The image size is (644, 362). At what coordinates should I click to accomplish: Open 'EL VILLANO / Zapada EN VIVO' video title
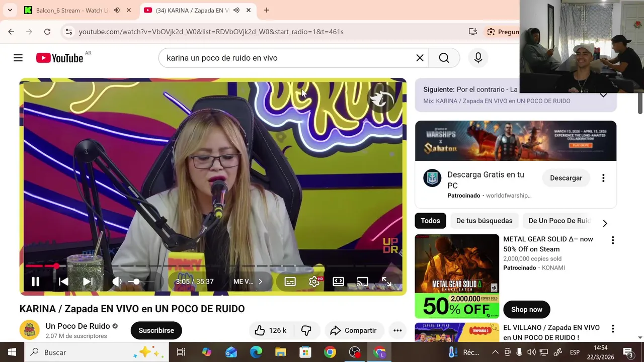pos(551,332)
